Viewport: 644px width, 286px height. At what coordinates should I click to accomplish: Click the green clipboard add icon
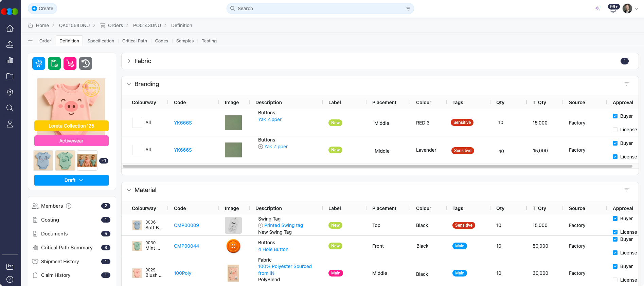tap(54, 63)
